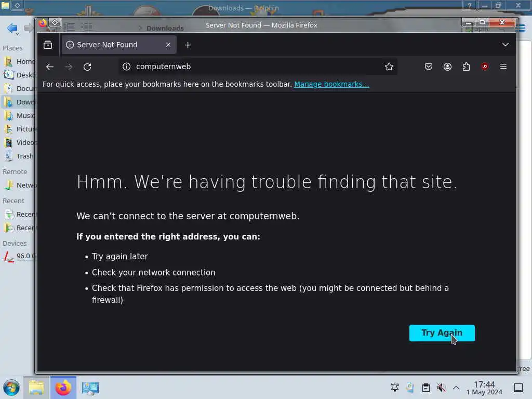
Task: Open Home in Dolphin Places
Action: click(19, 61)
